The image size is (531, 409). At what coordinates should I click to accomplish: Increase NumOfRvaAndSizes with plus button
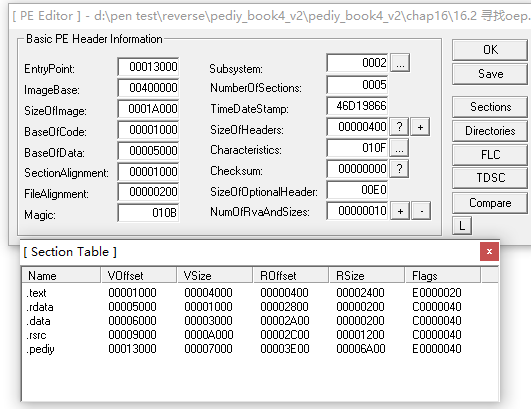(400, 211)
